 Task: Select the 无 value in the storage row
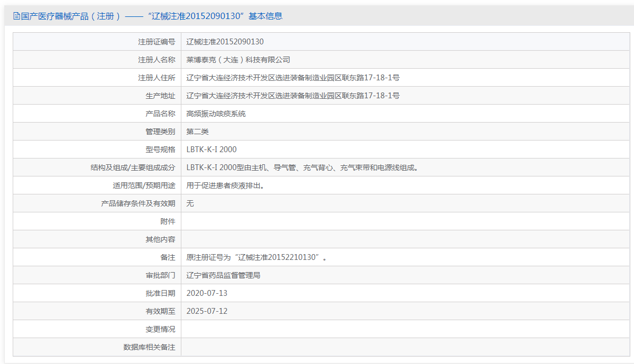(x=190, y=203)
